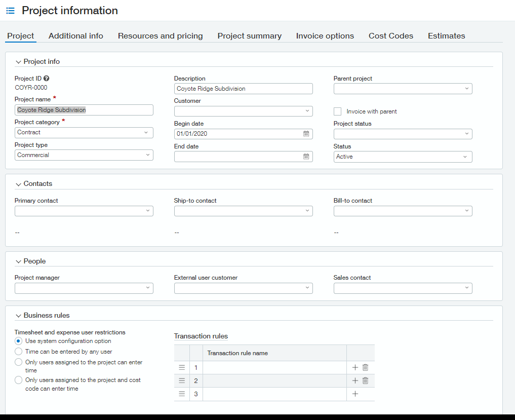Collapse the Project info section

point(18,61)
